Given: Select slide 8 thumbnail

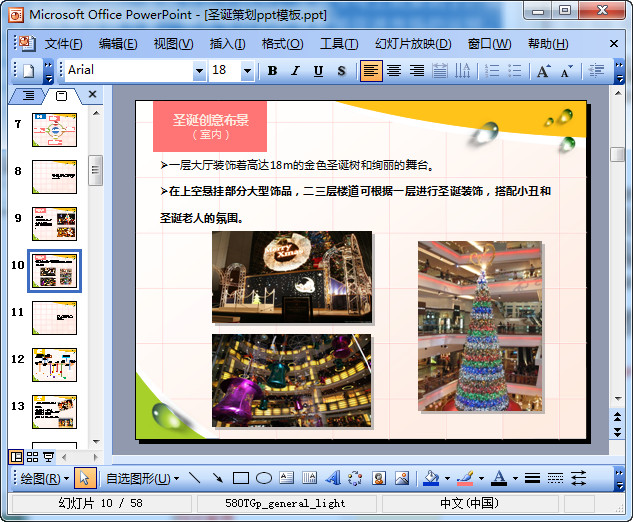Looking at the screenshot, I should click(54, 177).
